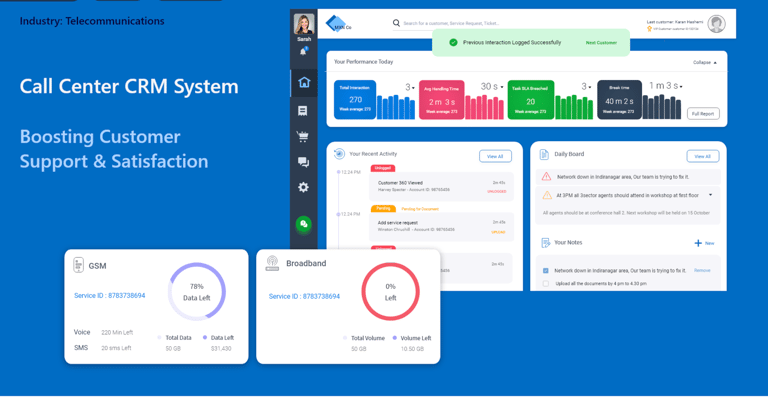The width and height of the screenshot is (768, 397).
Task: Click the Task SLA Breached 20 card
Action: click(530, 100)
